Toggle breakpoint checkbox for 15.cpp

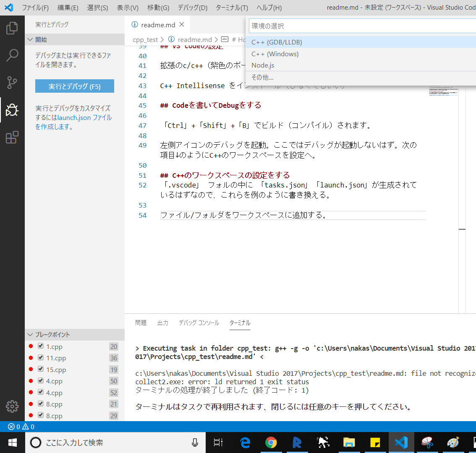pyautogui.click(x=41, y=369)
